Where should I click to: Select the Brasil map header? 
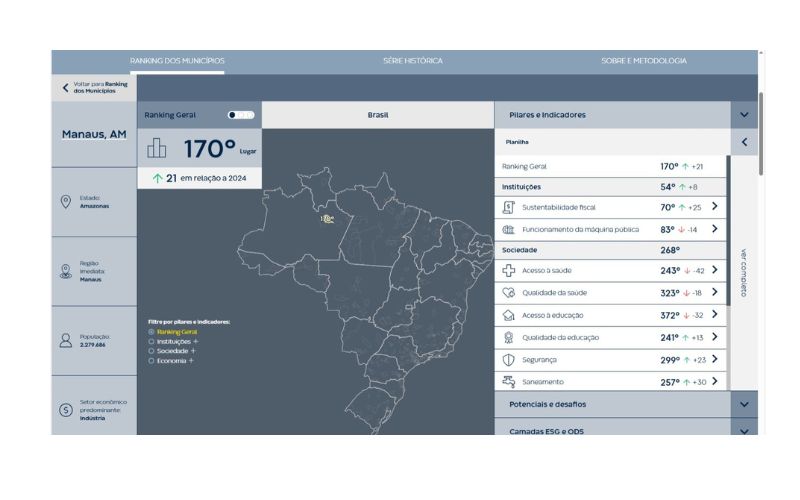(378, 115)
